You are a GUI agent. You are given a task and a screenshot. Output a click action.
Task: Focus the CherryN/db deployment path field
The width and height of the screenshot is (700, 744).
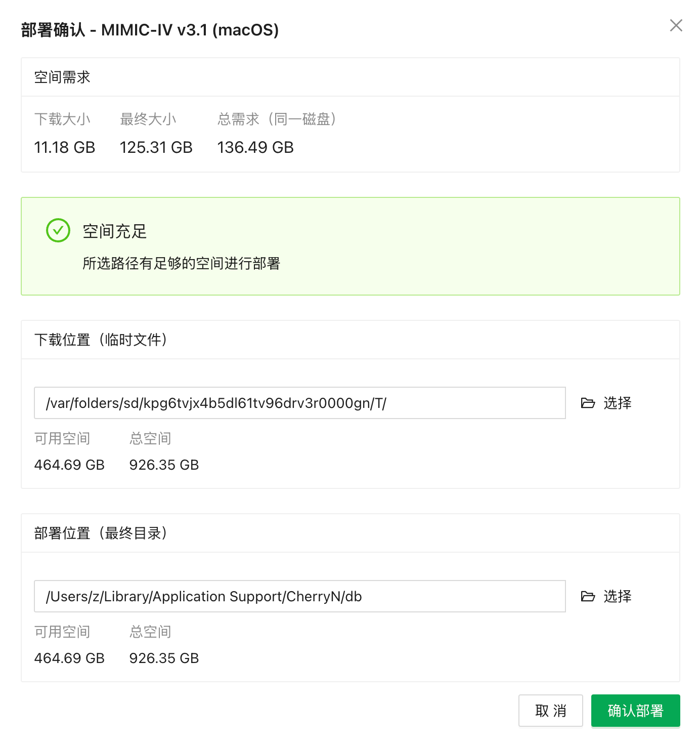[x=299, y=596]
